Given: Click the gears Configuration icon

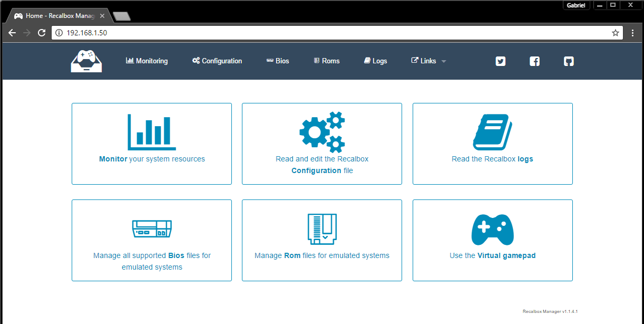Looking at the screenshot, I should pos(322,131).
